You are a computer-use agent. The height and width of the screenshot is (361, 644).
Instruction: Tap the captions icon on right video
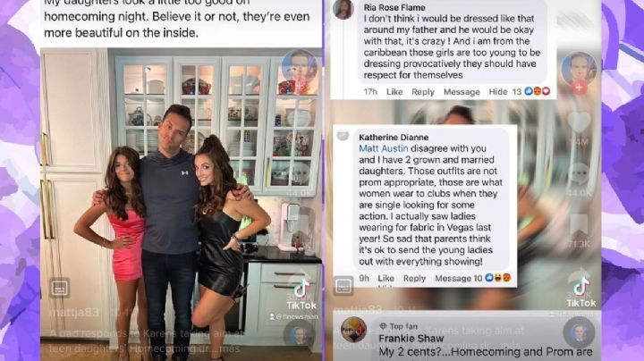(343, 286)
